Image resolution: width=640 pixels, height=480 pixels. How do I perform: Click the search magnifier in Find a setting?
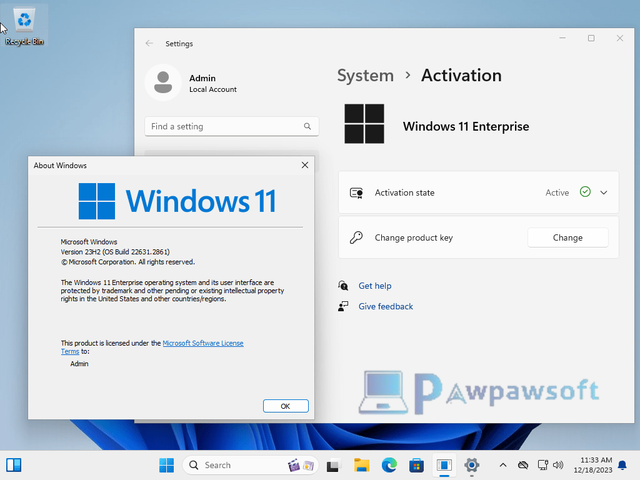(x=307, y=127)
